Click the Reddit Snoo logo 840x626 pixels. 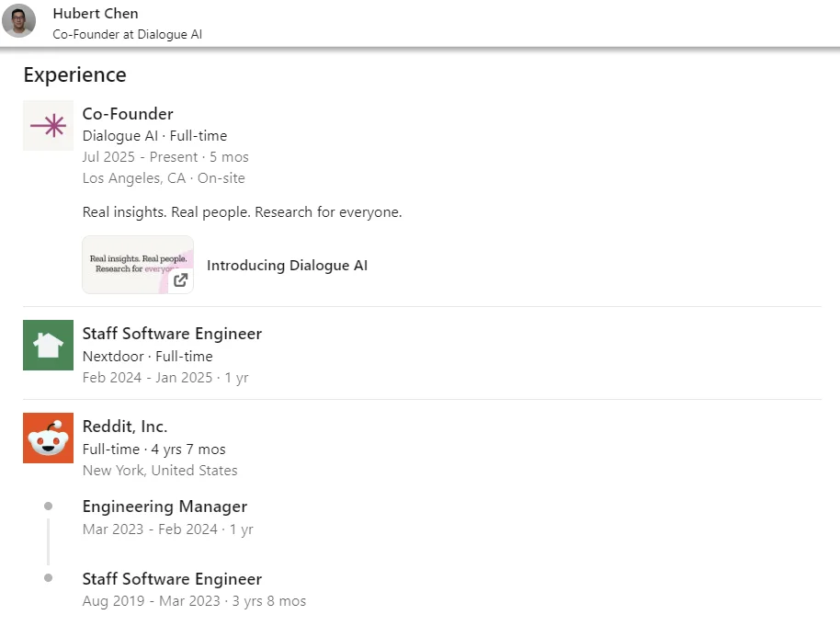pyautogui.click(x=48, y=438)
